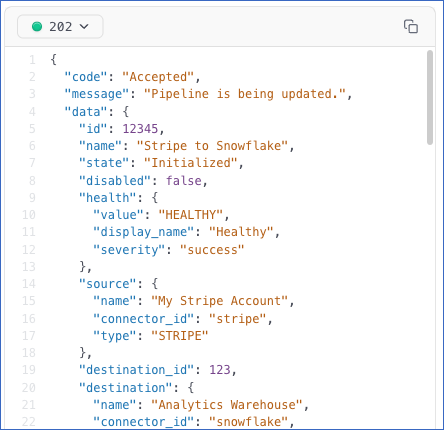
Task: Click the "type" key on line 17
Action: click(115, 336)
